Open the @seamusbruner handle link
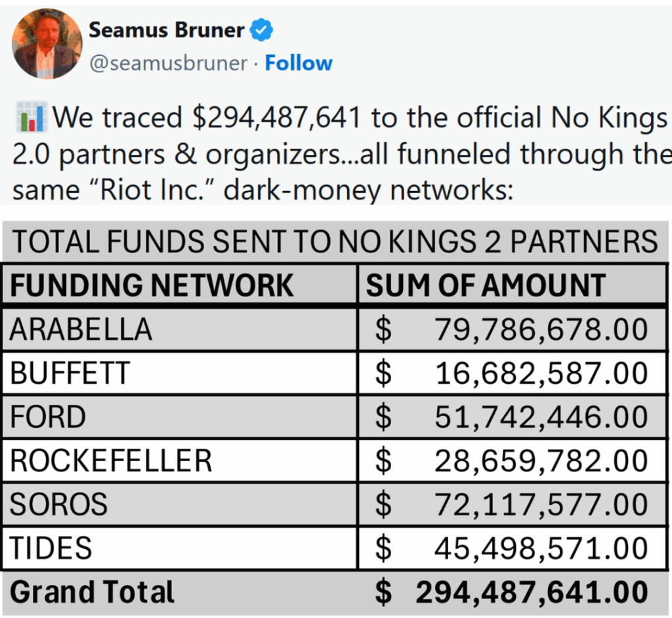The width and height of the screenshot is (672, 618). (x=169, y=64)
